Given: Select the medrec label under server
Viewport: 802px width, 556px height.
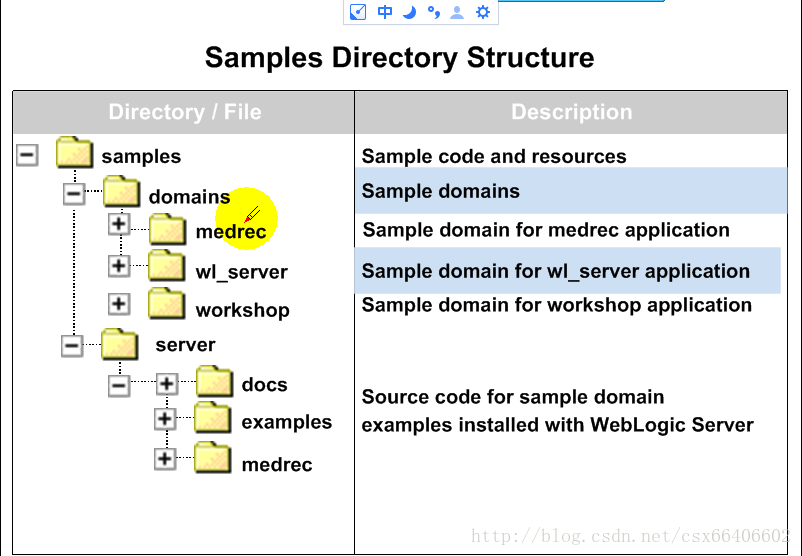Looking at the screenshot, I should click(x=277, y=465).
